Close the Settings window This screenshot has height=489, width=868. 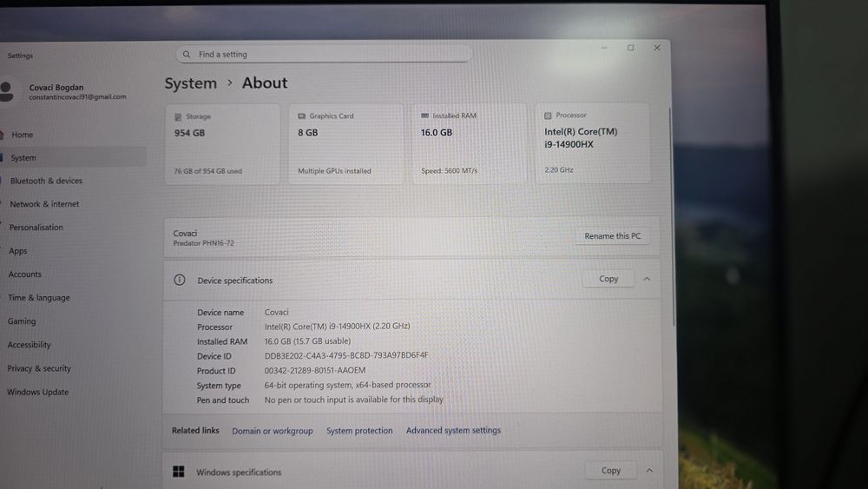pos(657,48)
